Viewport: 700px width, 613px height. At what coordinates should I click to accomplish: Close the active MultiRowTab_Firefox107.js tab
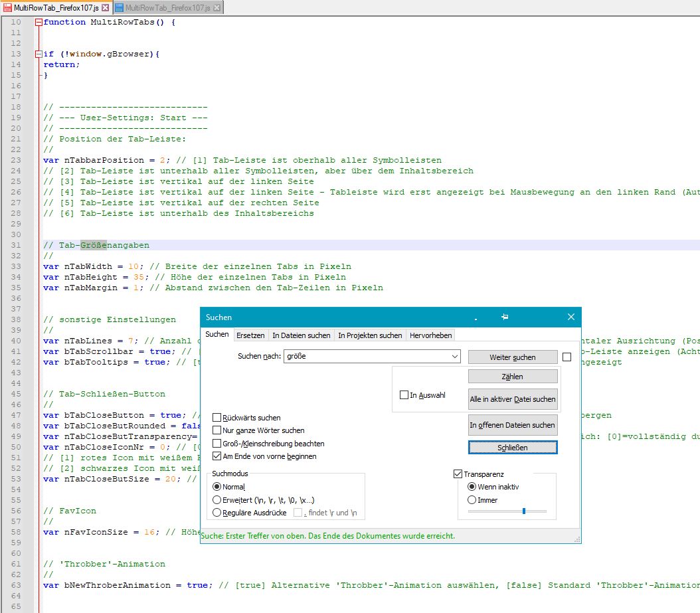coord(105,7)
